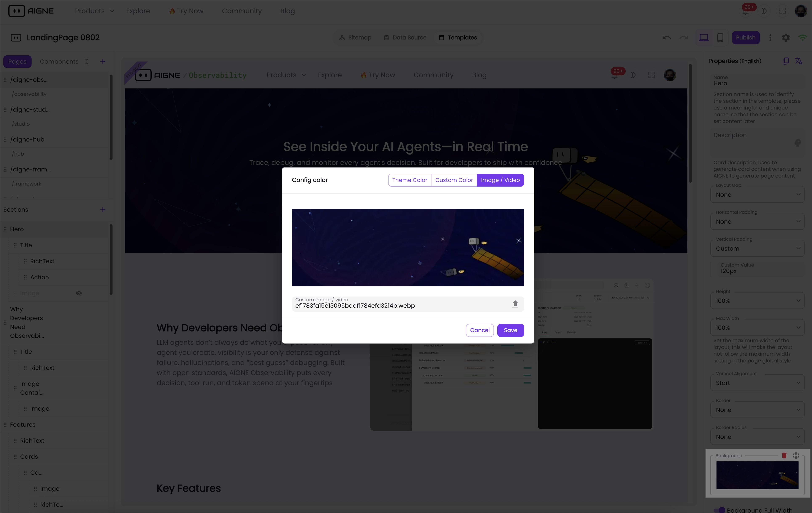Click the upload icon in image field
The height and width of the screenshot is (513, 812).
[x=515, y=304]
